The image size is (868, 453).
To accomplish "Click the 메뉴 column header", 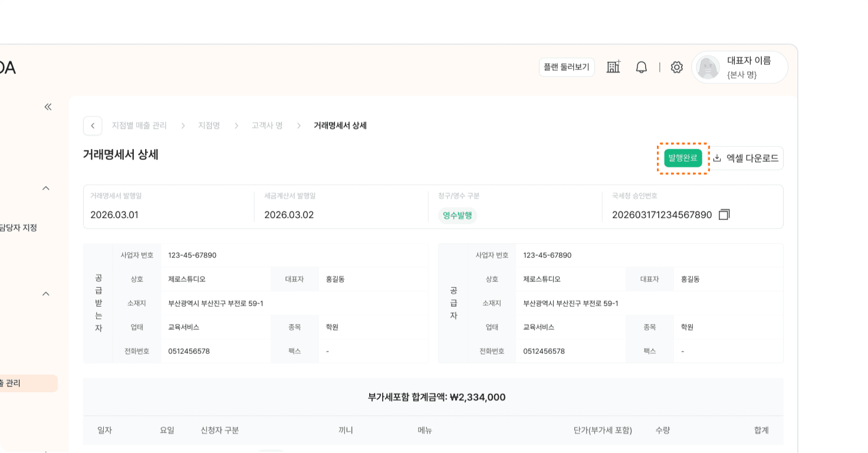I will pos(425,431).
